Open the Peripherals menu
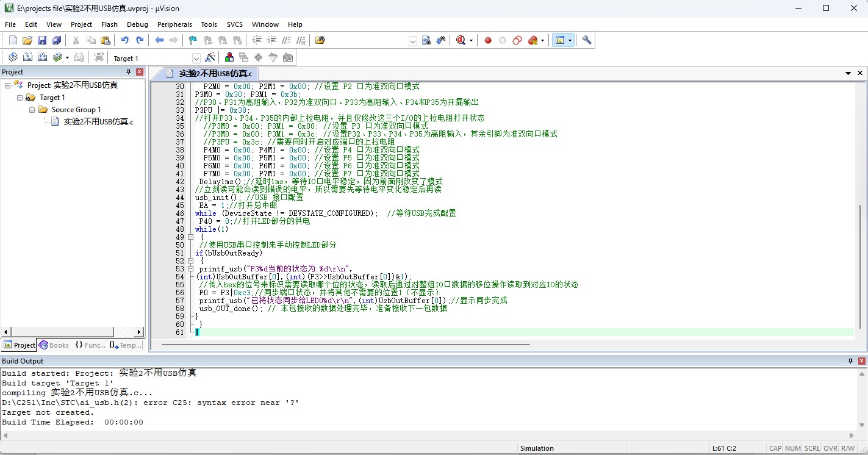This screenshot has width=868, height=455. (x=174, y=24)
